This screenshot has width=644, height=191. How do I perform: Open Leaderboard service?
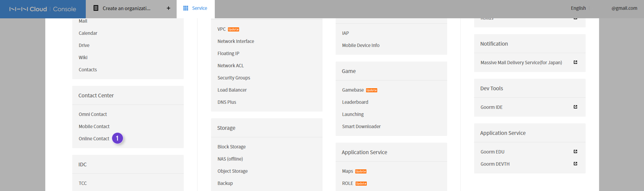coord(355,102)
